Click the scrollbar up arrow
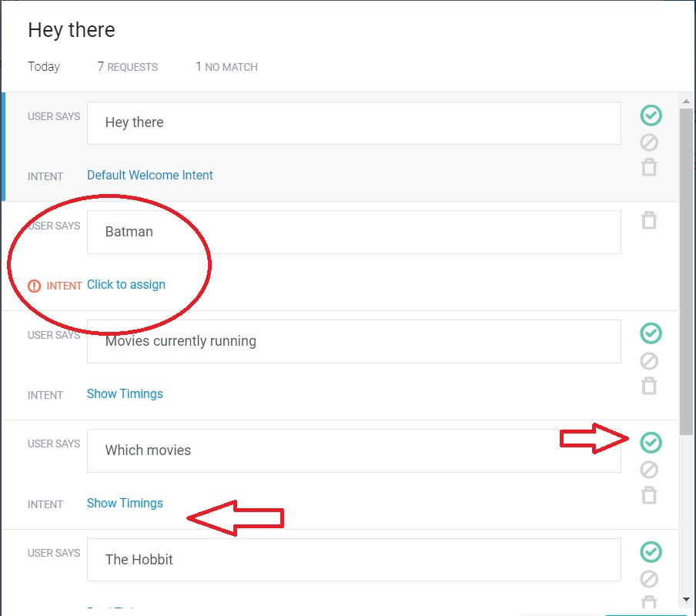This screenshot has width=696, height=616. coord(686,101)
